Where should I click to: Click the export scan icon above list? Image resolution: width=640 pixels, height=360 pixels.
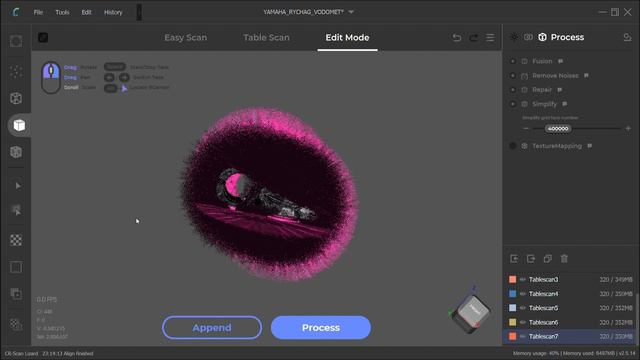[x=531, y=258]
